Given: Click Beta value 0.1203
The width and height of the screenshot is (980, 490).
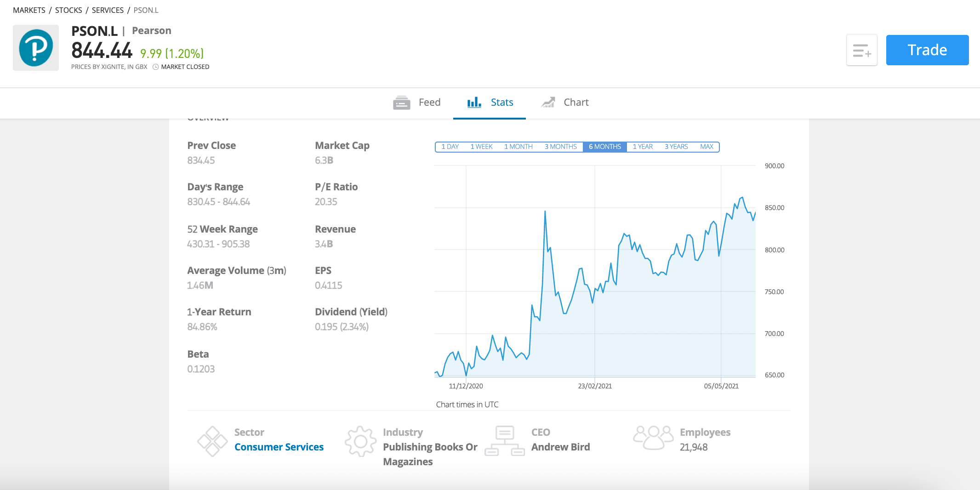Looking at the screenshot, I should (201, 369).
